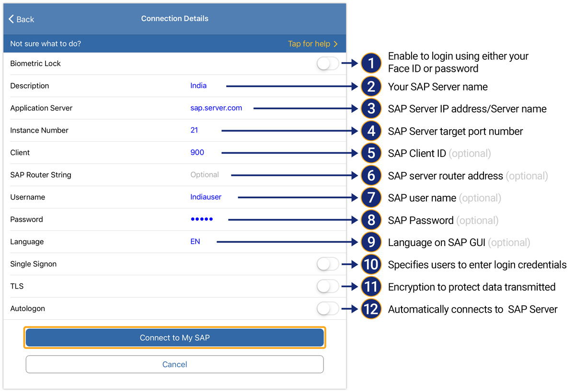The width and height of the screenshot is (575, 392).
Task: Turn on Single Signon toggle
Action: [328, 264]
